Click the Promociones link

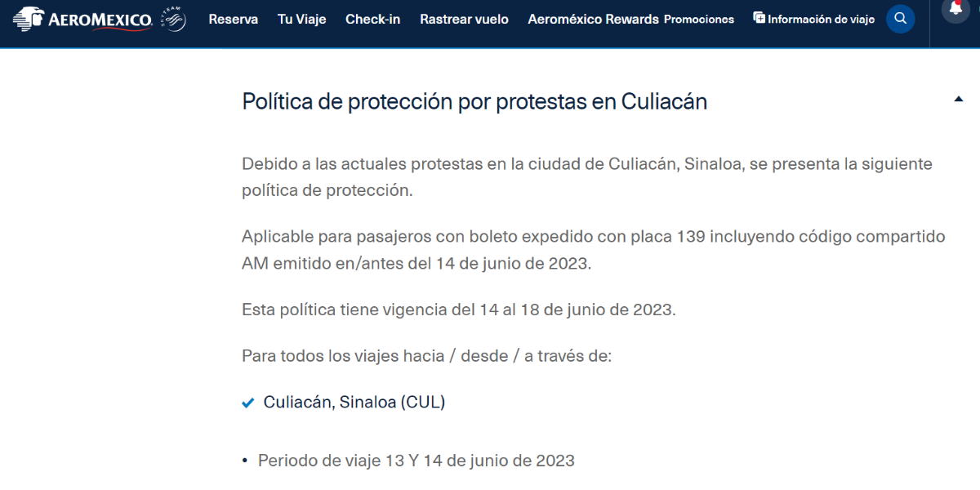[699, 19]
